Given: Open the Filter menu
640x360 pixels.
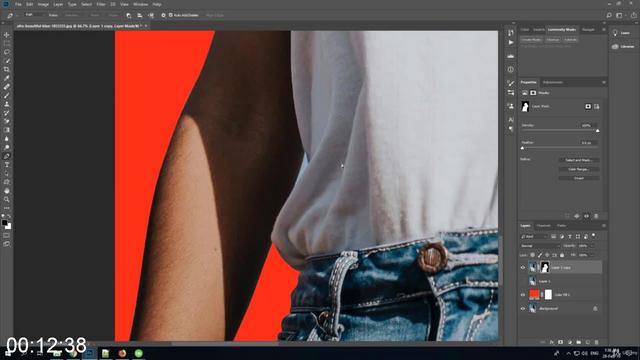Looking at the screenshot, I should pyautogui.click(x=101, y=4).
